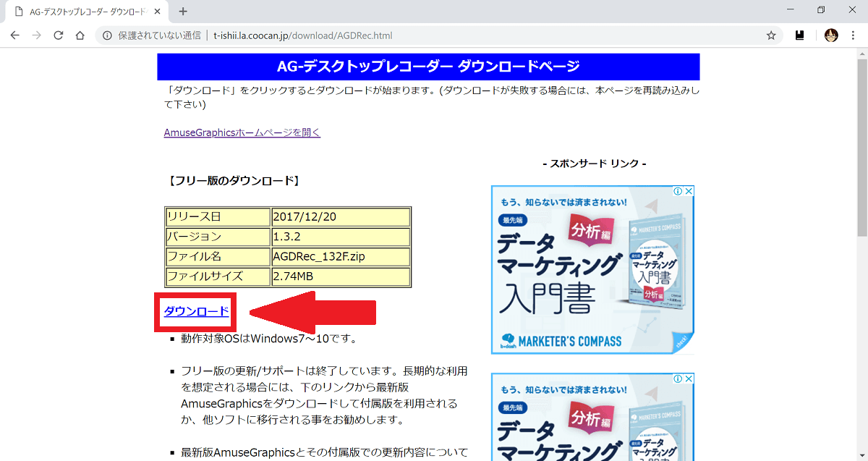Click the page title AG-デスクトップレコーダー ダウンロードページ

[x=428, y=67]
